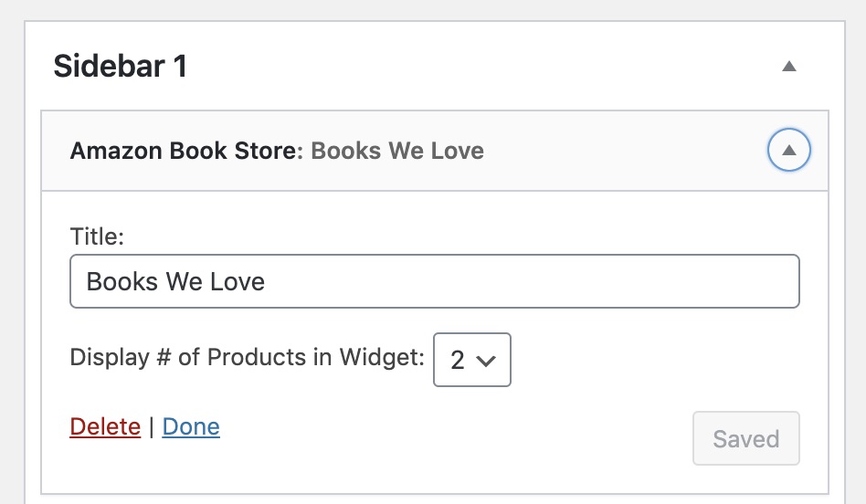Click empty space right of Title input text
This screenshot has height=504, width=866.
click(x=548, y=281)
